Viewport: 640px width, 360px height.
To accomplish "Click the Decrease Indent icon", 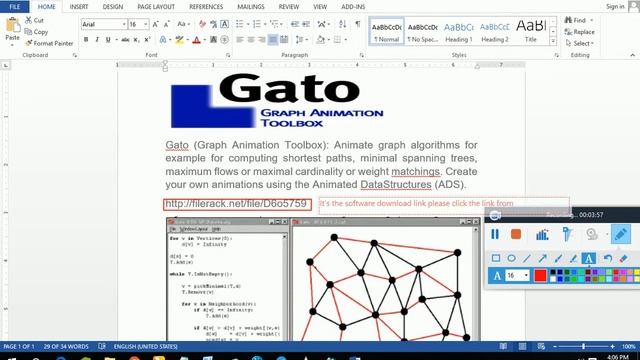I will click(295, 24).
